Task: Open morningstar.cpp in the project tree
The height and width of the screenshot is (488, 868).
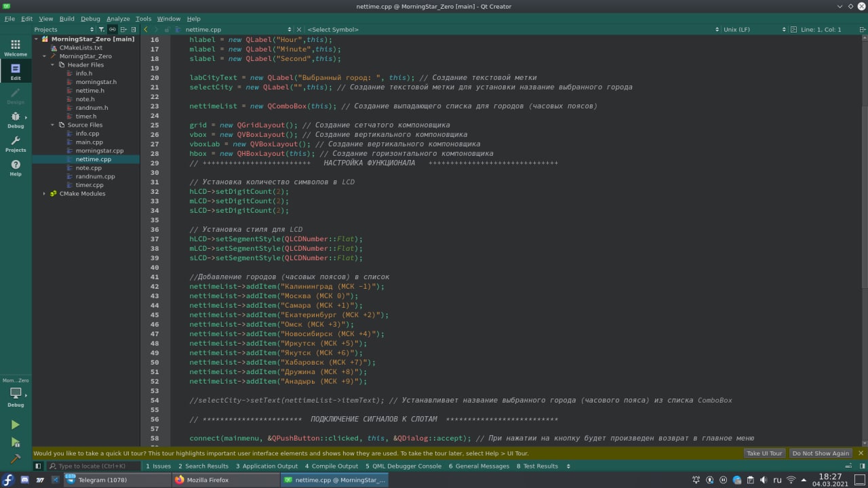Action: 99,150
